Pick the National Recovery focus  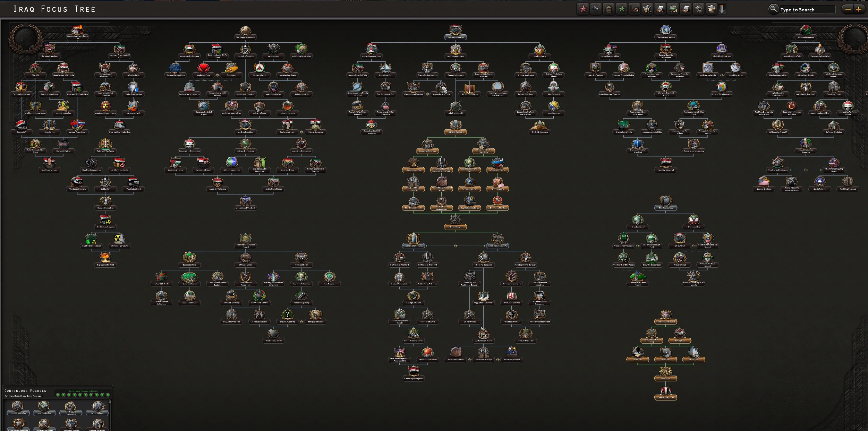[456, 127]
